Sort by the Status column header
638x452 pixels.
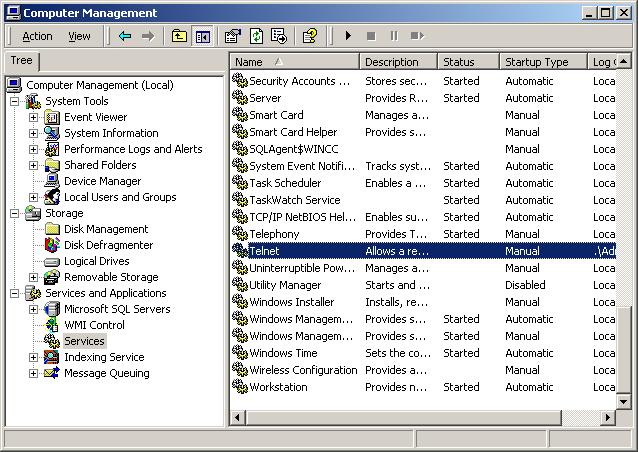click(x=469, y=62)
